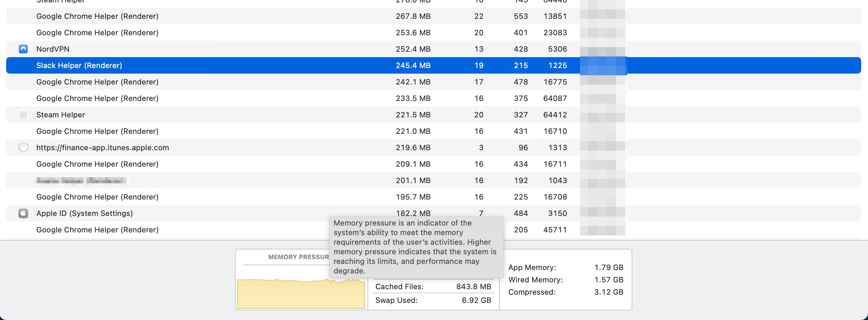Select Chrome Helper row with PID 16775

(x=97, y=82)
